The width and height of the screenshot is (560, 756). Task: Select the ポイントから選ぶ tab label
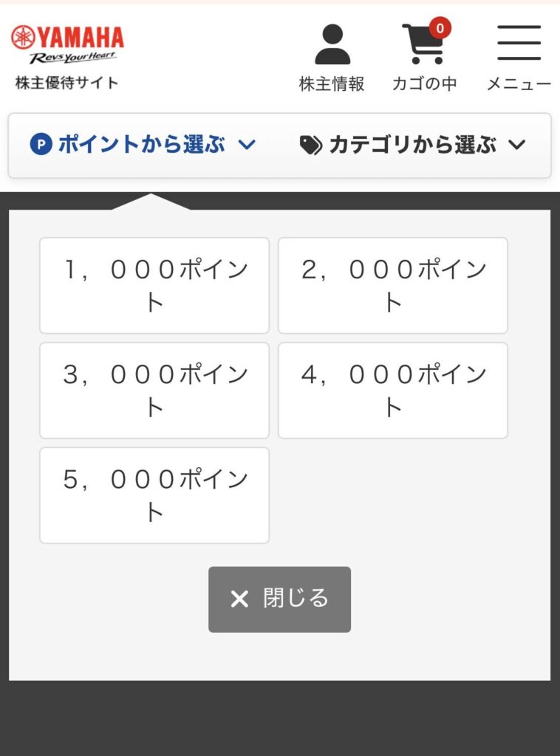click(141, 145)
